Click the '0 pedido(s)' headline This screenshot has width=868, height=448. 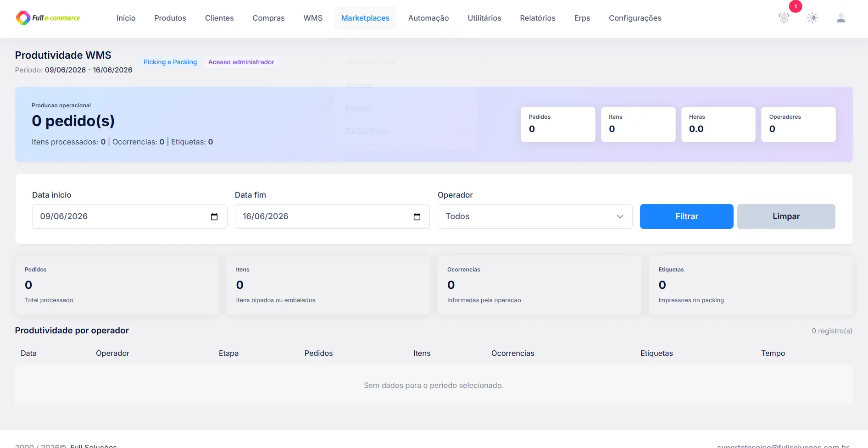[x=73, y=121]
